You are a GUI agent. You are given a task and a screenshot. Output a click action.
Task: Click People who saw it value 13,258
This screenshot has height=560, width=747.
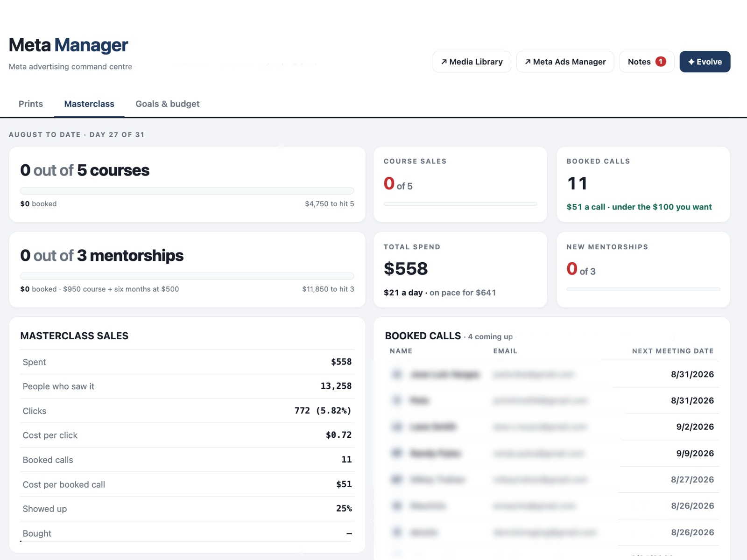tap(336, 386)
